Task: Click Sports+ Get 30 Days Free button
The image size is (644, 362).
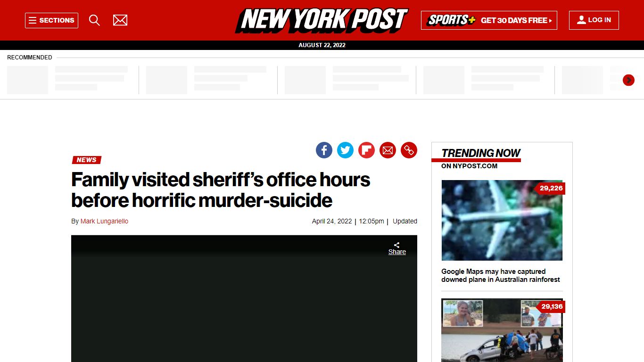Action: pyautogui.click(x=489, y=20)
